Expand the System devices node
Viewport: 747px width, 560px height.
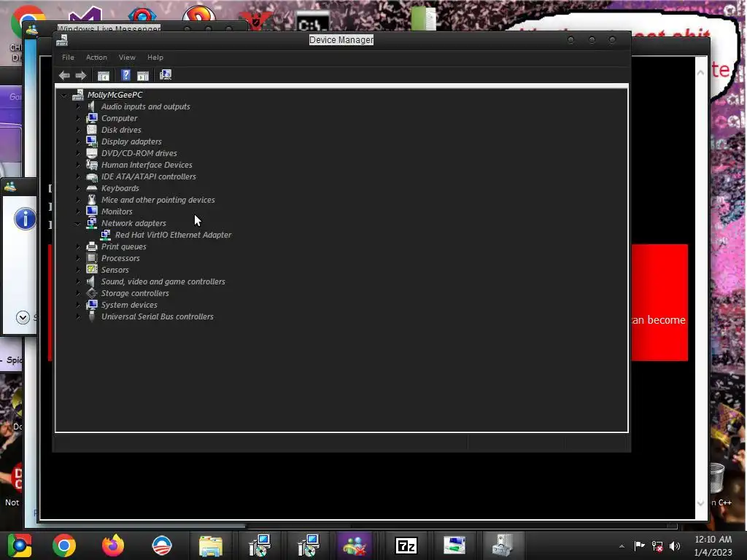click(x=78, y=305)
